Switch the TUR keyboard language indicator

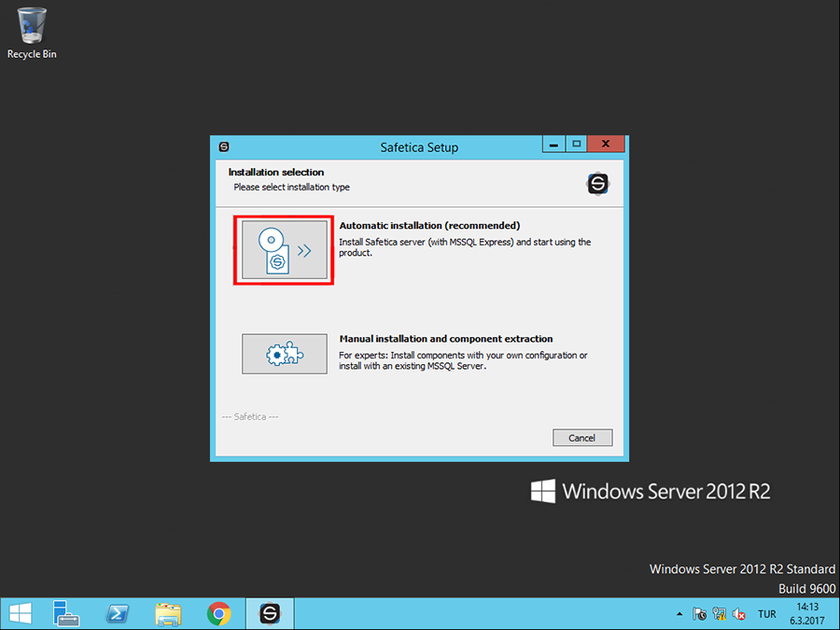click(766, 614)
